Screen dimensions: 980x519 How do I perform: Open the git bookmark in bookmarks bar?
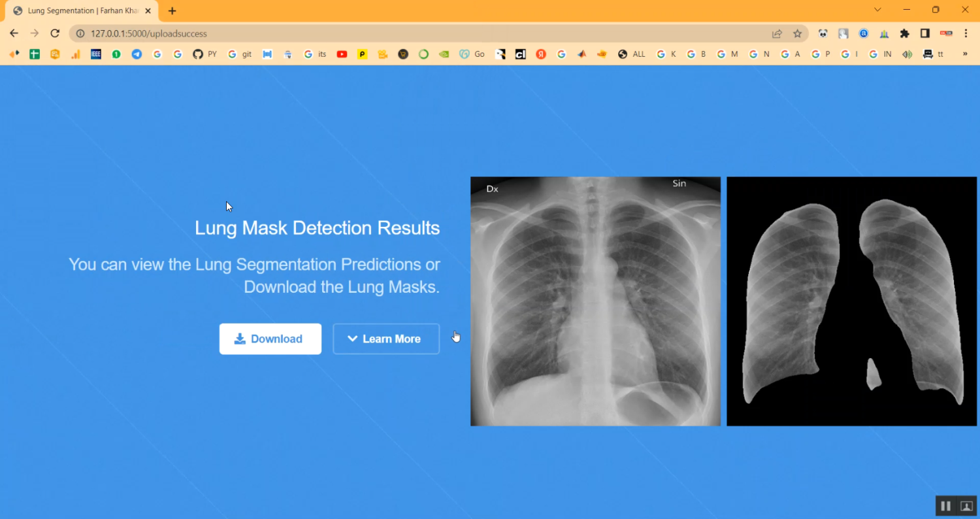pyautogui.click(x=238, y=54)
